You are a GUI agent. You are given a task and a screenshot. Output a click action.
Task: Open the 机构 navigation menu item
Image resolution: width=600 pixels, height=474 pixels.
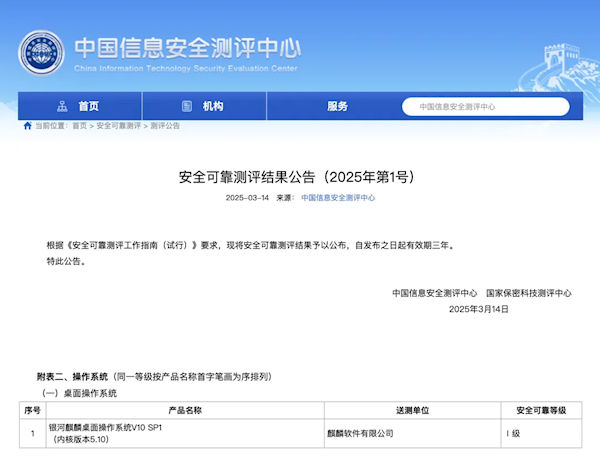[x=213, y=106]
